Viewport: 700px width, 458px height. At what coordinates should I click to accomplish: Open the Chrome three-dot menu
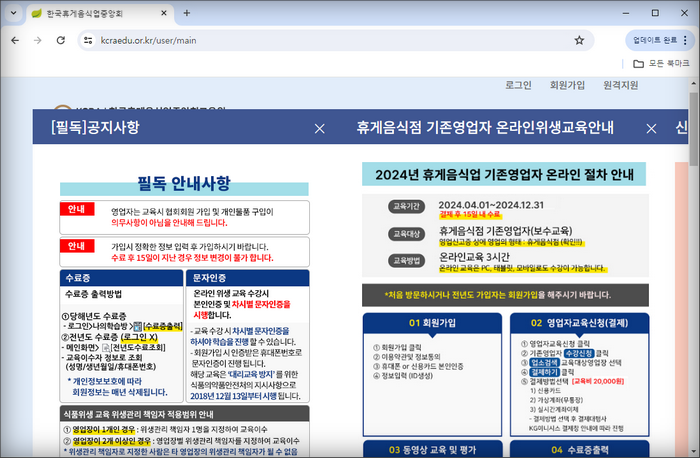[685, 40]
